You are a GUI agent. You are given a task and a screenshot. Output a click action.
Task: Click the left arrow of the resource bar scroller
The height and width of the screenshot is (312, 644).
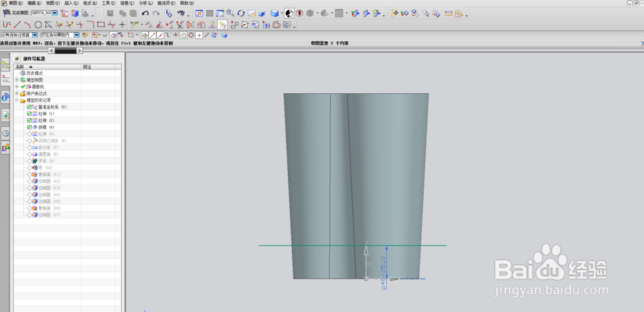(52, 50)
